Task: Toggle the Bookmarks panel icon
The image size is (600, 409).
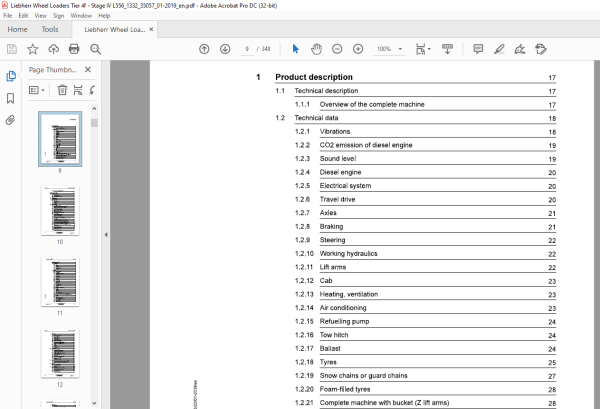Action: coord(11,98)
